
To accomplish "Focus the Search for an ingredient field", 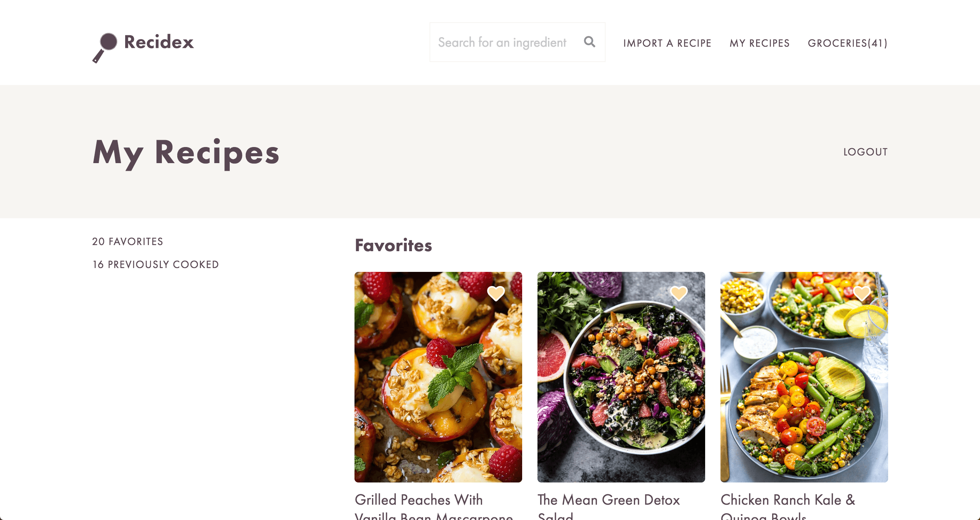I will [x=505, y=42].
